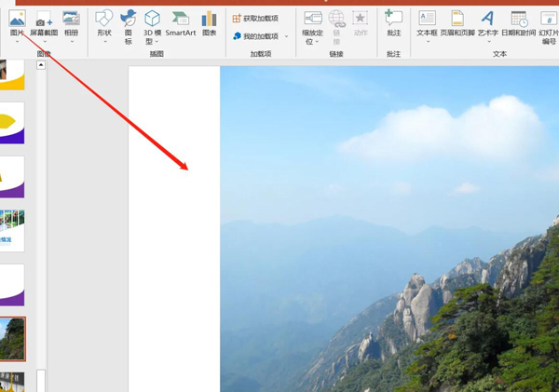The image size is (559, 392).
Task: Select the bottom slide thumbnail with building
Action: (x=12, y=382)
